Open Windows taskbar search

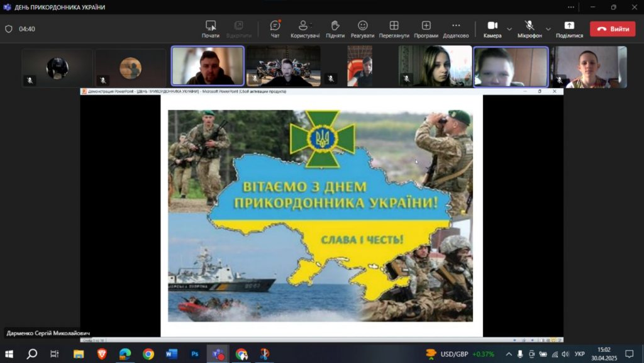click(x=31, y=354)
